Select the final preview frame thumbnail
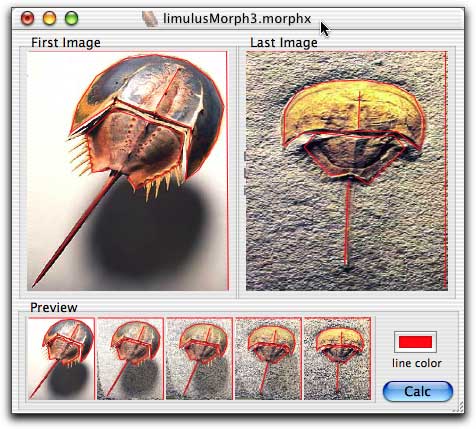476x429 pixels. [337, 359]
